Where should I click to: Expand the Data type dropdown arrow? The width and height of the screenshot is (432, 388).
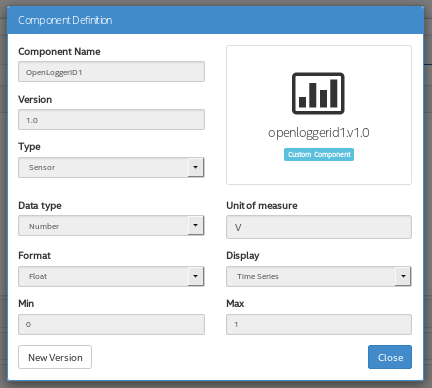click(196, 226)
